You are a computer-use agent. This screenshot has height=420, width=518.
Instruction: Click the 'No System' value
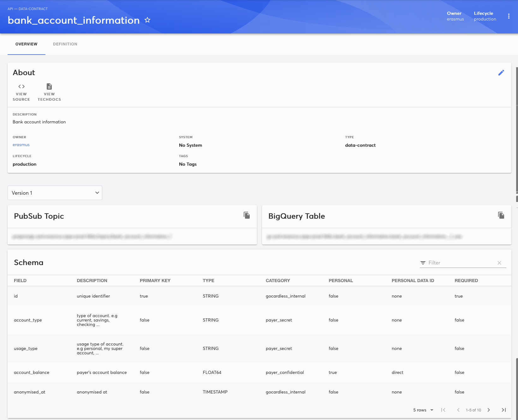[190, 145]
